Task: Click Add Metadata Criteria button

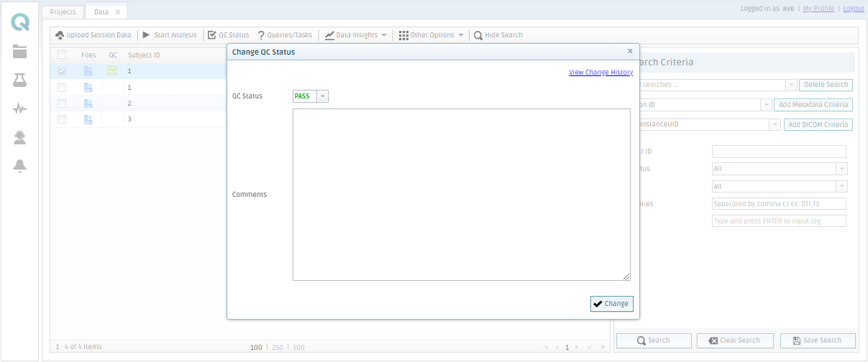Action: (813, 105)
